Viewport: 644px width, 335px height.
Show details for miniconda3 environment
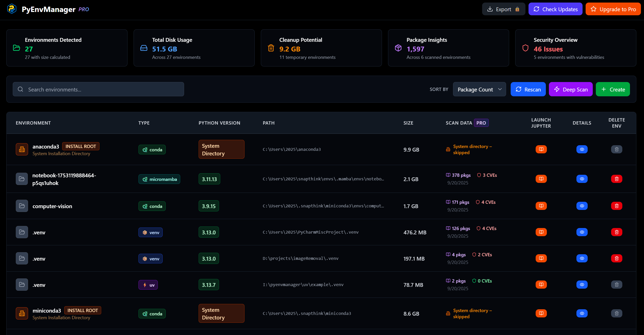click(582, 313)
